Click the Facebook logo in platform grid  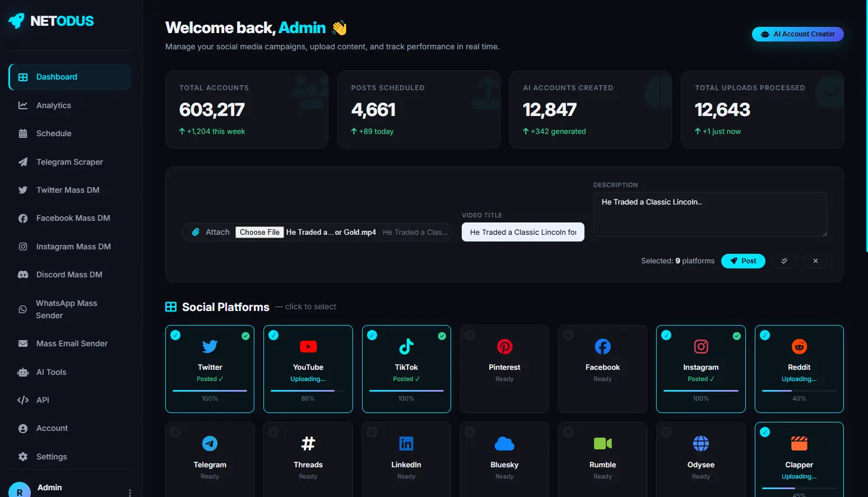602,347
